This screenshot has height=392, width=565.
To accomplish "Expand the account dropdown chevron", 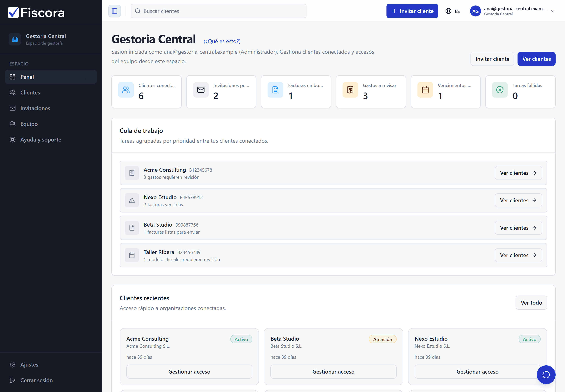I will click(553, 11).
